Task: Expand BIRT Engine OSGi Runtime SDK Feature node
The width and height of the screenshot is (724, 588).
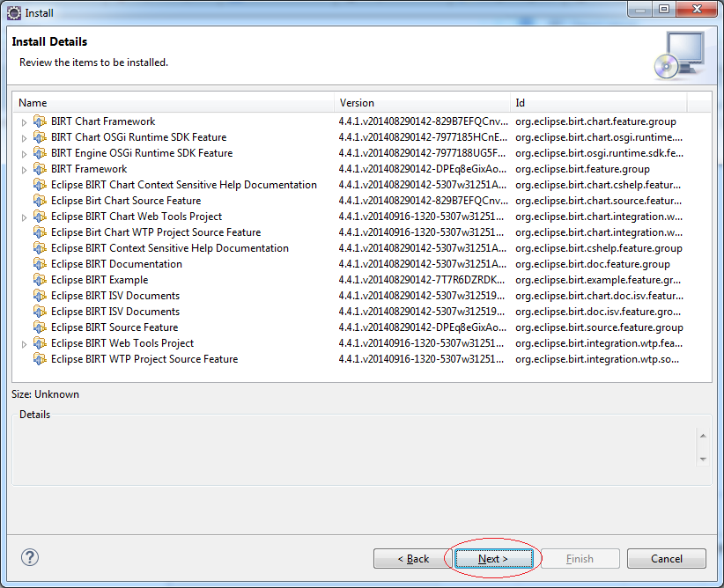Action: coord(24,154)
